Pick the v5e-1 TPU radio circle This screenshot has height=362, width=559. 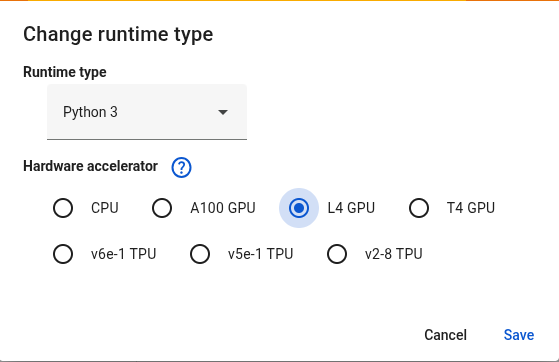point(200,254)
